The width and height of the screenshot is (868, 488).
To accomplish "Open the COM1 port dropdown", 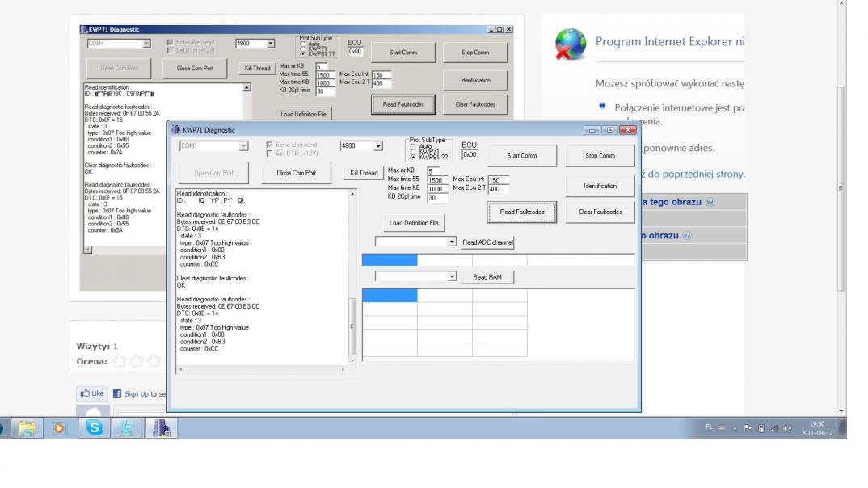I will pyautogui.click(x=243, y=146).
